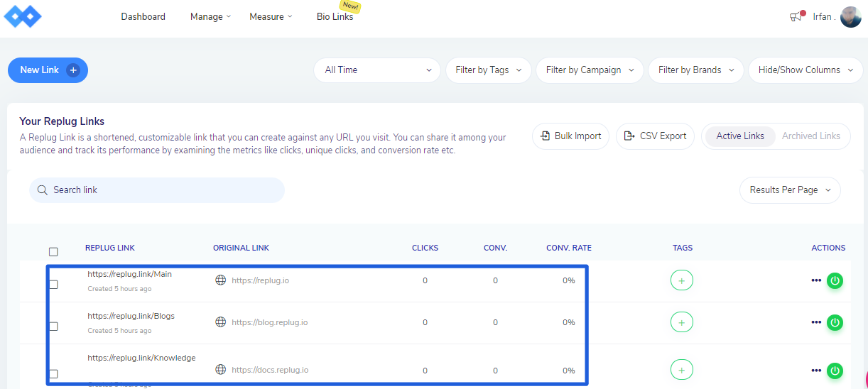Toggle green power button for Knowledge link
The image size is (868, 389).
835,370
